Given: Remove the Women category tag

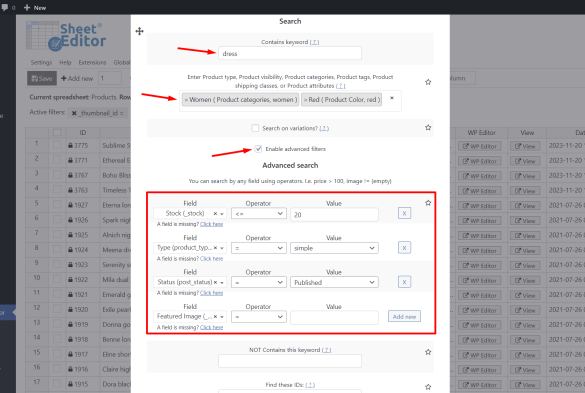Looking at the screenshot, I should (x=186, y=100).
